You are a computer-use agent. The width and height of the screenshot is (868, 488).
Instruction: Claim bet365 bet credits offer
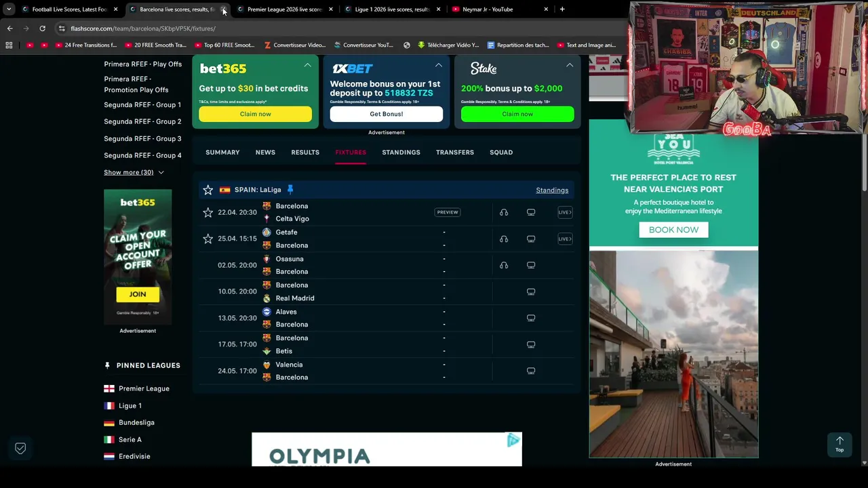pyautogui.click(x=255, y=114)
